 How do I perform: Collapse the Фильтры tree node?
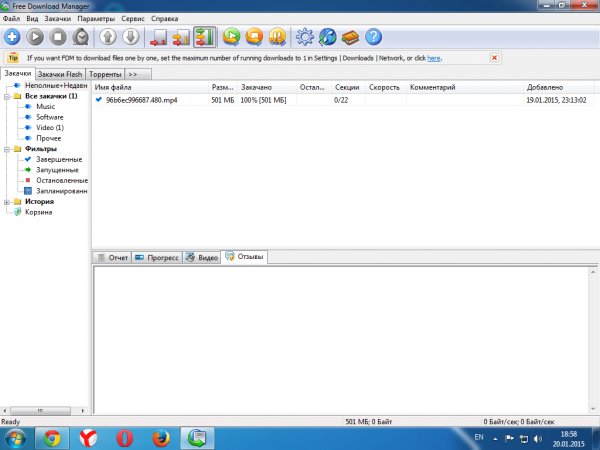coord(7,149)
